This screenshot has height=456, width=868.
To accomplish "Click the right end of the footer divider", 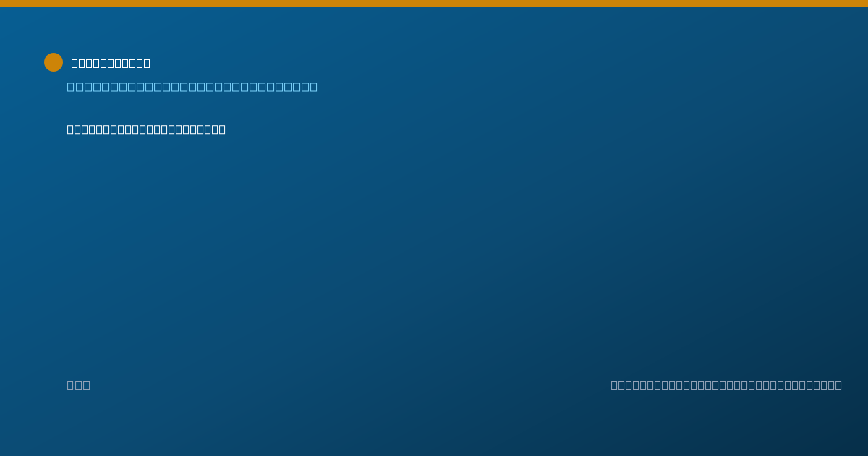I will 820,345.
